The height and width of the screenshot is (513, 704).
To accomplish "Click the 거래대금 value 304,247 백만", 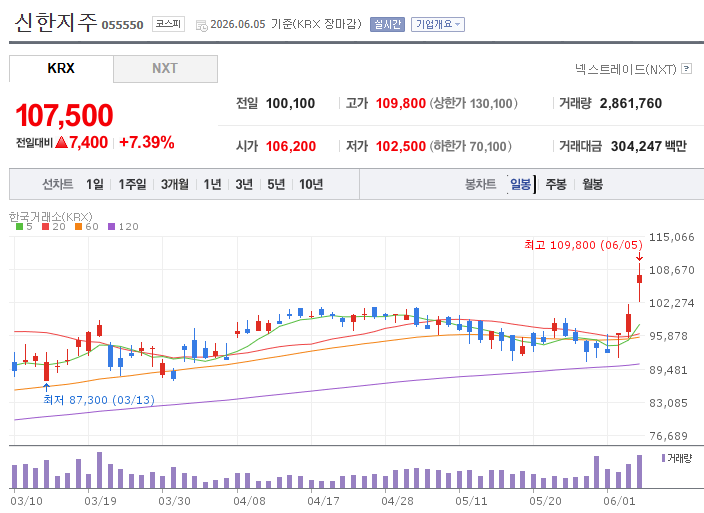I will [649, 146].
